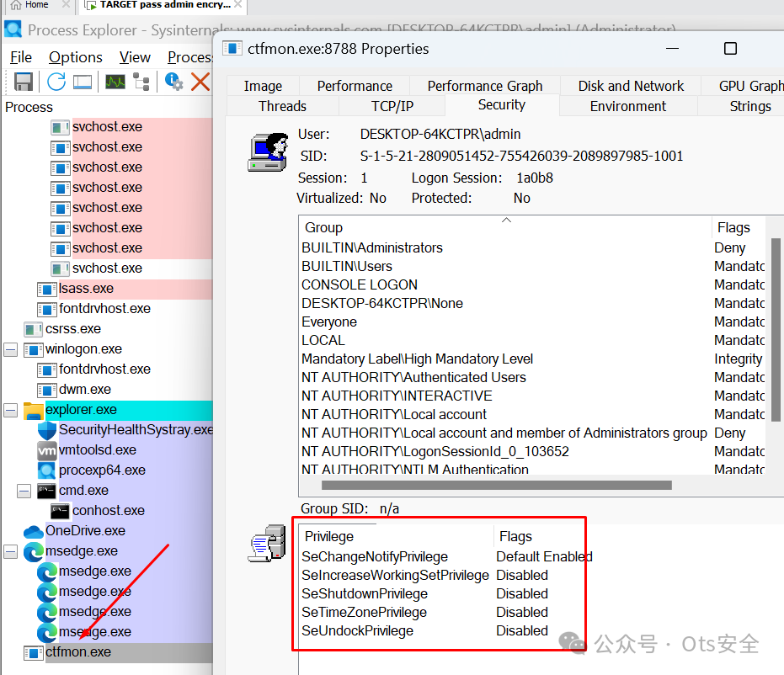Switch to the Performance tab
This screenshot has width=784, height=675.
tap(355, 86)
